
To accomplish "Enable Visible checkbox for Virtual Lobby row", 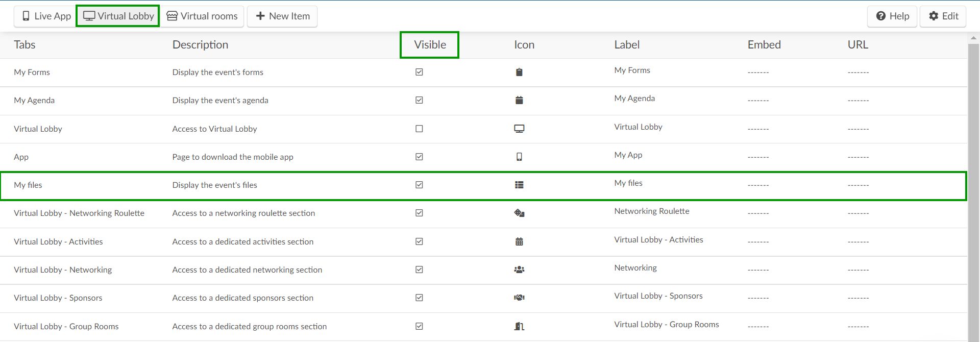I will coord(419,129).
